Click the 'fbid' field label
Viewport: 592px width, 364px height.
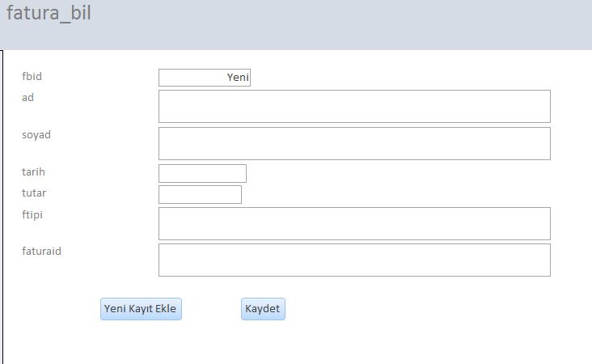point(32,77)
